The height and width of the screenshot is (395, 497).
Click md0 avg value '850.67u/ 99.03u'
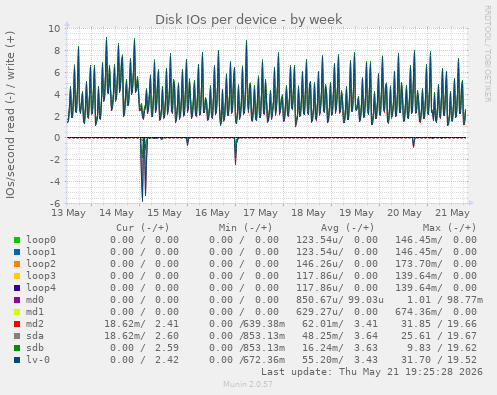340,300
